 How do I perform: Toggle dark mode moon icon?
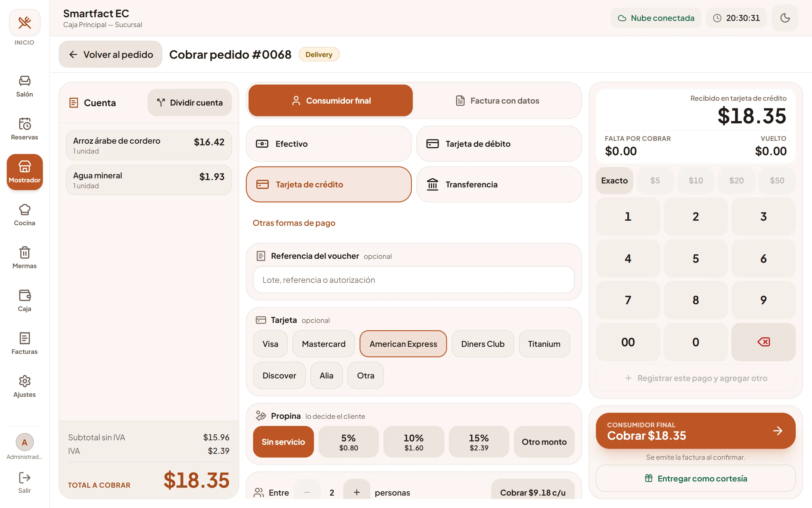click(785, 18)
